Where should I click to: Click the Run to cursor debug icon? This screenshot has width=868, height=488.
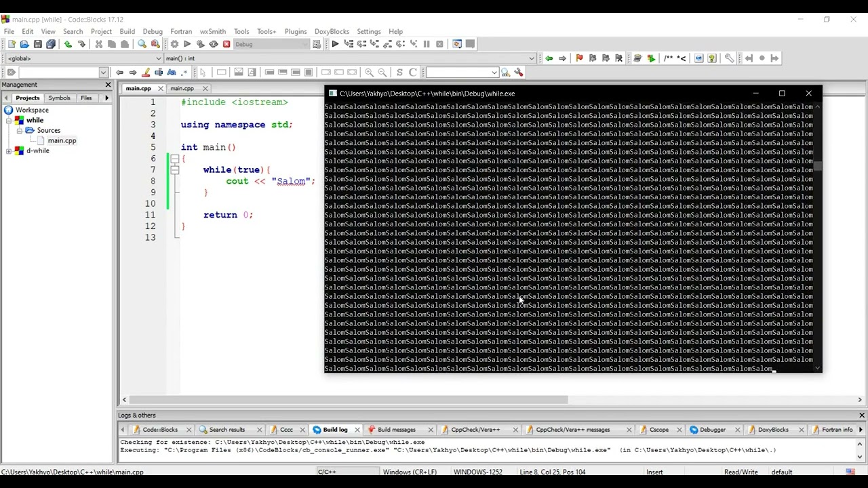click(349, 44)
